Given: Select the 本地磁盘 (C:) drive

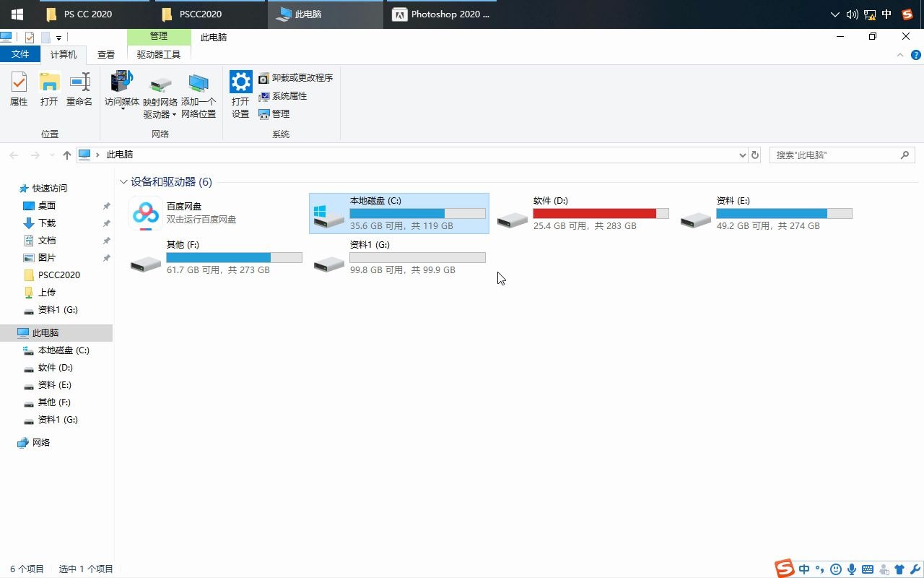Looking at the screenshot, I should pyautogui.click(x=399, y=213).
